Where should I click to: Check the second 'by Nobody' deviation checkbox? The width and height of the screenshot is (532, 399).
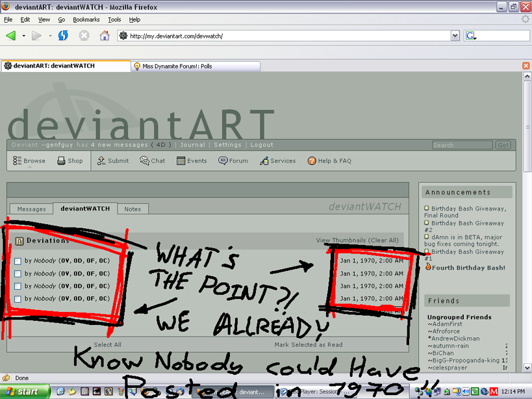pyautogui.click(x=18, y=274)
